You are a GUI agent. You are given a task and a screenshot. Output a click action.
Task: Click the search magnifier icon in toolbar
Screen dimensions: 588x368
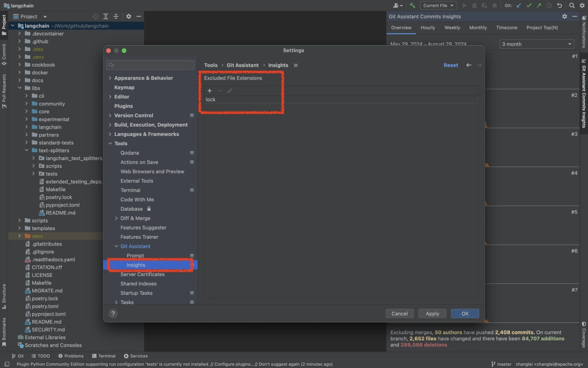click(572, 6)
